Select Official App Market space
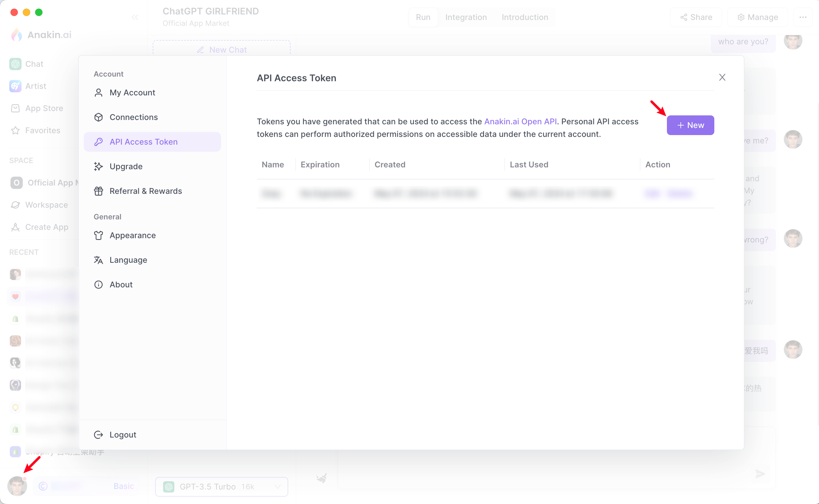 tap(44, 183)
